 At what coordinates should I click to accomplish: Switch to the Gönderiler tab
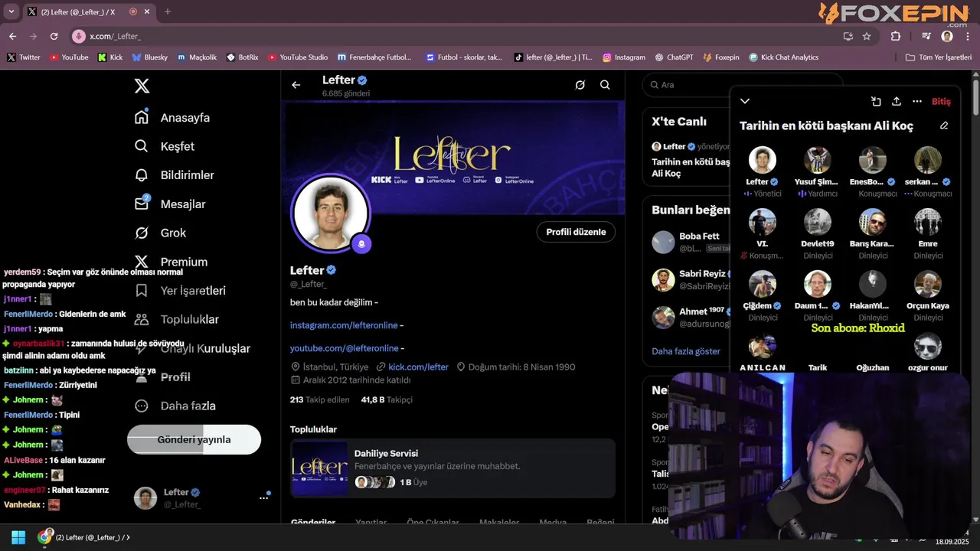pos(313,523)
